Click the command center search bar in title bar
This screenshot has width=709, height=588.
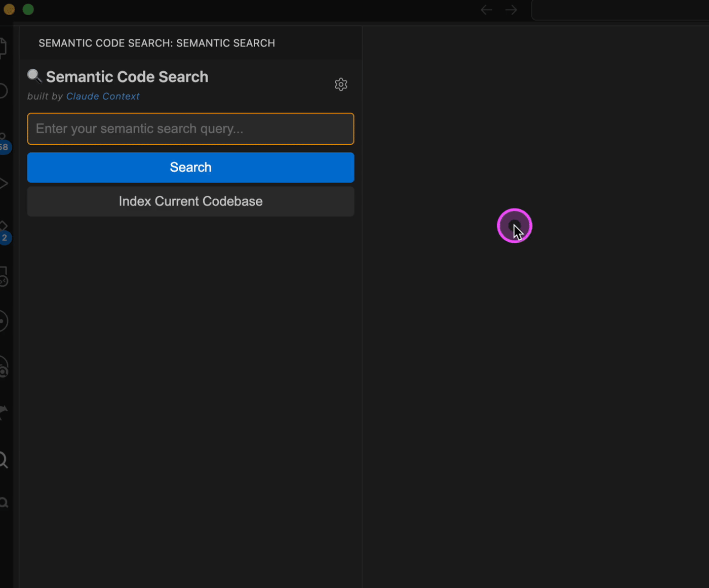point(620,9)
